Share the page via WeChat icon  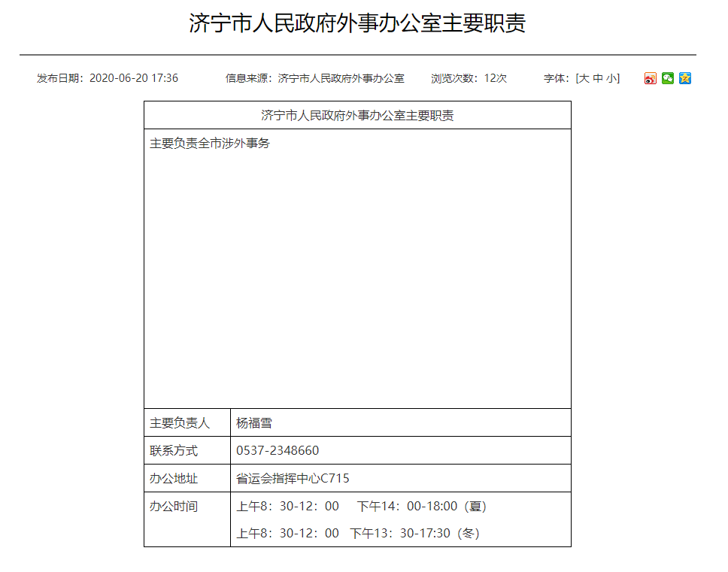tap(668, 78)
